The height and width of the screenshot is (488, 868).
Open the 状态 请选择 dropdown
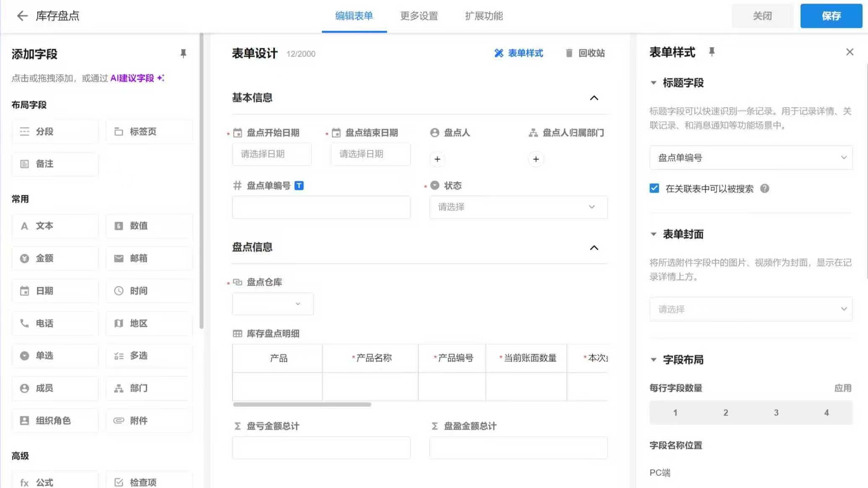pyautogui.click(x=518, y=207)
